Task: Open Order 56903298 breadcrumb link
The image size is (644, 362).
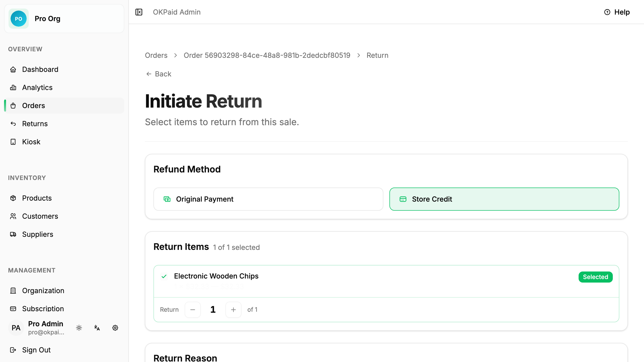Action: tap(267, 55)
